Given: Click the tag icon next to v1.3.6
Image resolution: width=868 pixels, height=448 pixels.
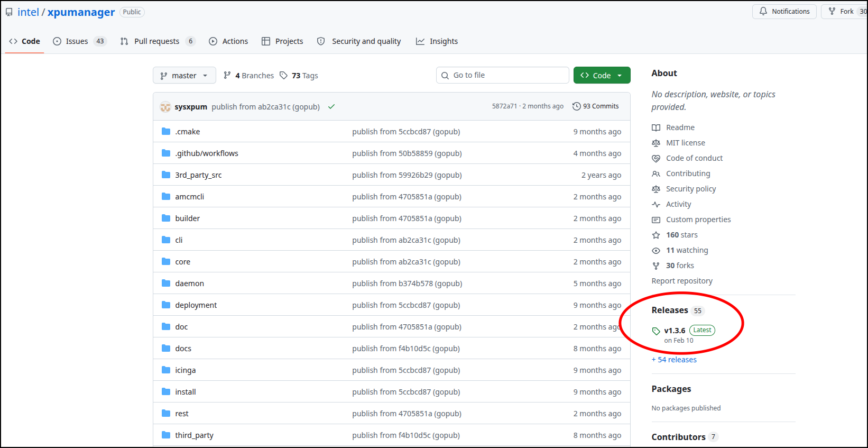Looking at the screenshot, I should pos(656,331).
